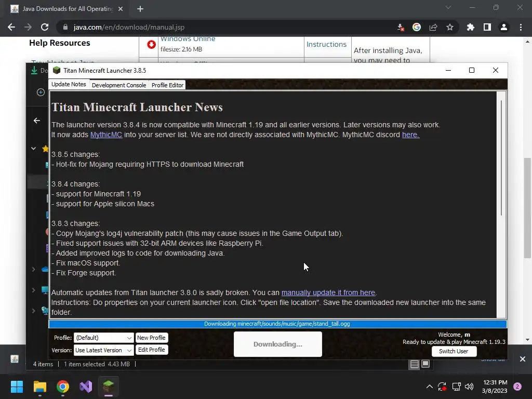Collapse the Quick access chevron in File Explorer
Screen dimensions: 532x399
pyautogui.click(x=34, y=148)
